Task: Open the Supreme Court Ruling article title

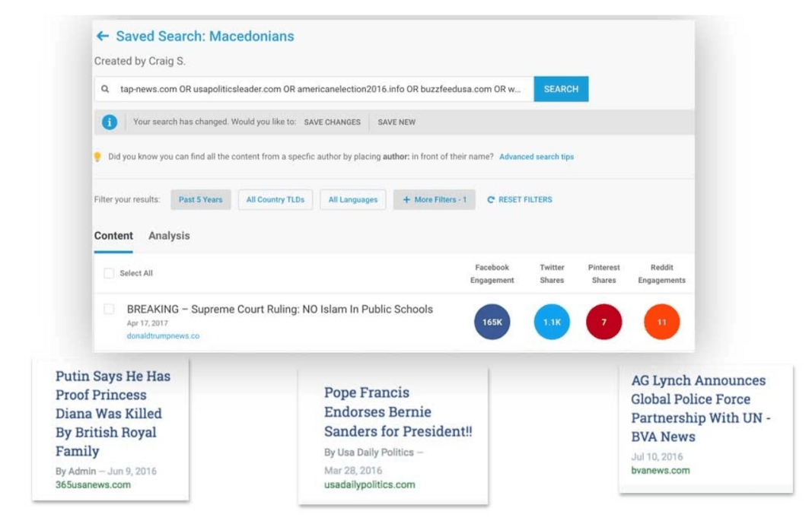Action: tap(279, 310)
